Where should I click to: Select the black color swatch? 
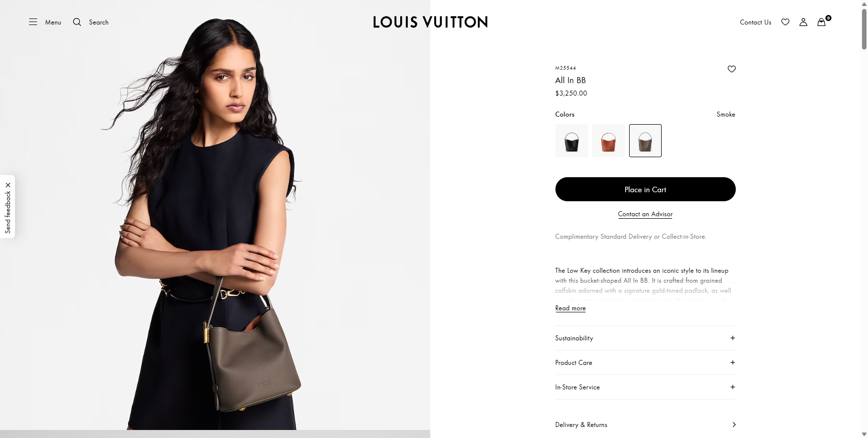(x=571, y=141)
